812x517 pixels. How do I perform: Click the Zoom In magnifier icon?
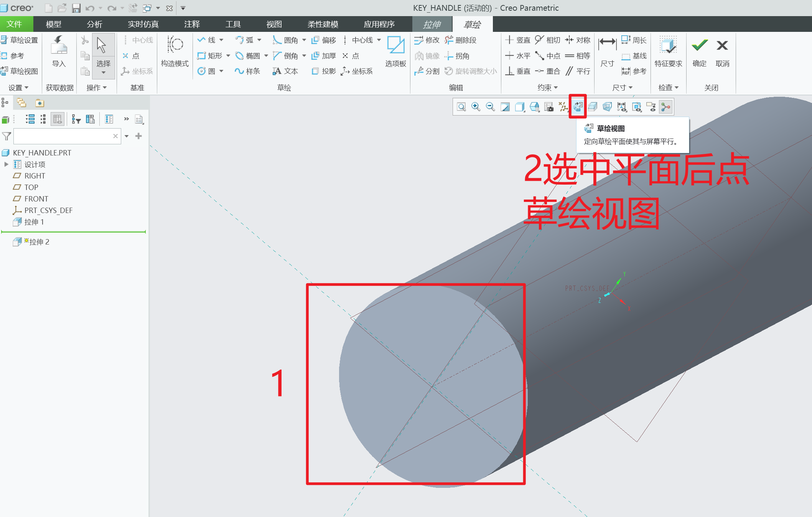pos(476,107)
